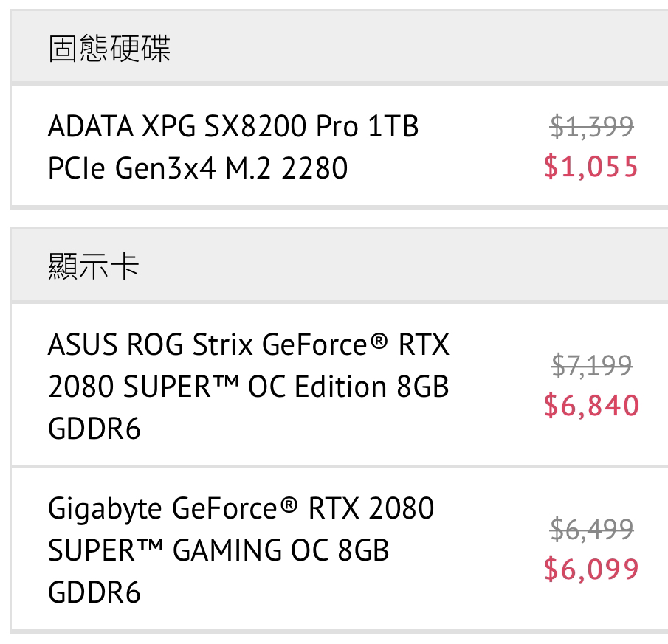Select the ADATA solid state drive row
The height and width of the screenshot is (644, 668).
pos(340,145)
